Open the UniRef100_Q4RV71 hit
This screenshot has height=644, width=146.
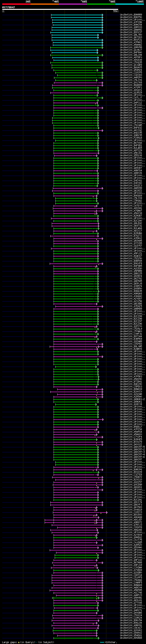pyautogui.click(x=131, y=610)
